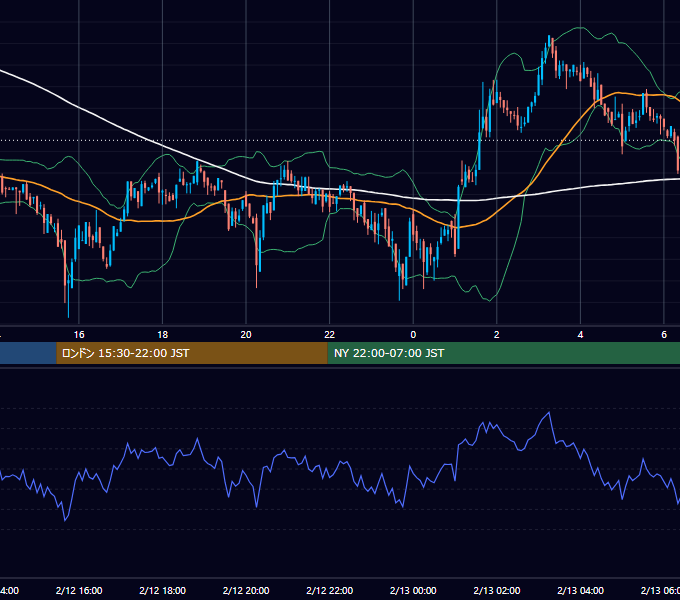The height and width of the screenshot is (600, 680).
Task: Click the 2/12 18:00 date label
Action: click(x=162, y=590)
